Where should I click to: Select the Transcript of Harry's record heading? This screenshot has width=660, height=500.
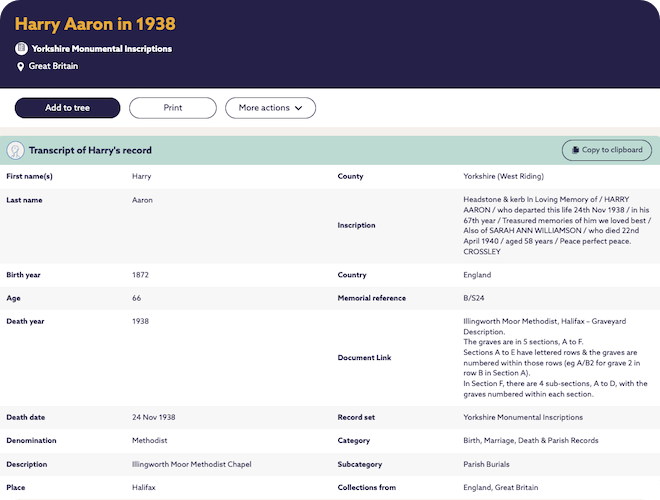(x=90, y=150)
